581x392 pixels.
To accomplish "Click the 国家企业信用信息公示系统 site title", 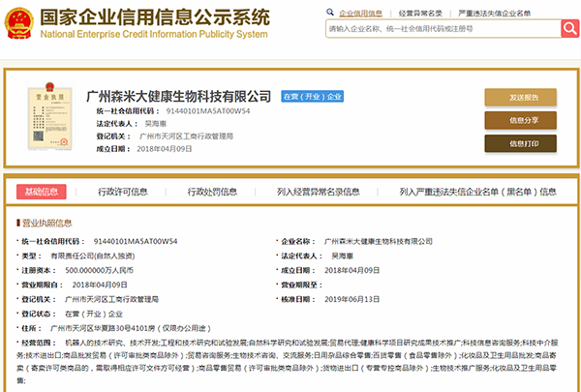I will pyautogui.click(x=155, y=17).
